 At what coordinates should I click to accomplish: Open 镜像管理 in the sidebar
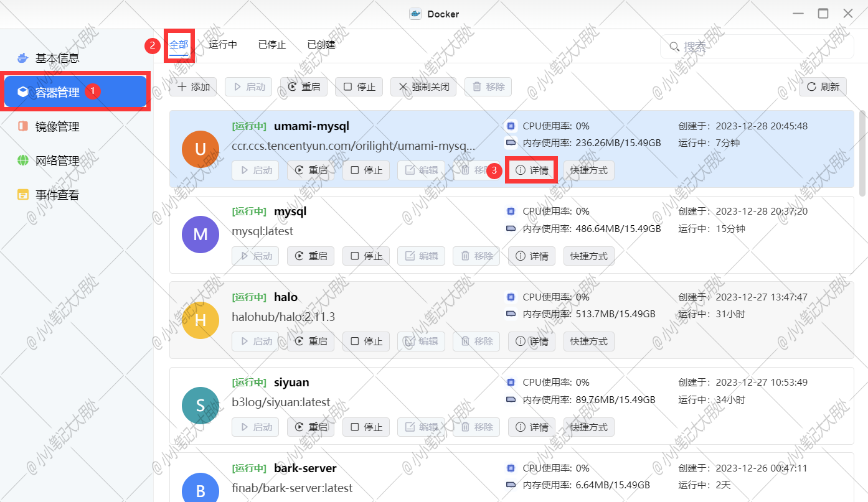tap(76, 126)
